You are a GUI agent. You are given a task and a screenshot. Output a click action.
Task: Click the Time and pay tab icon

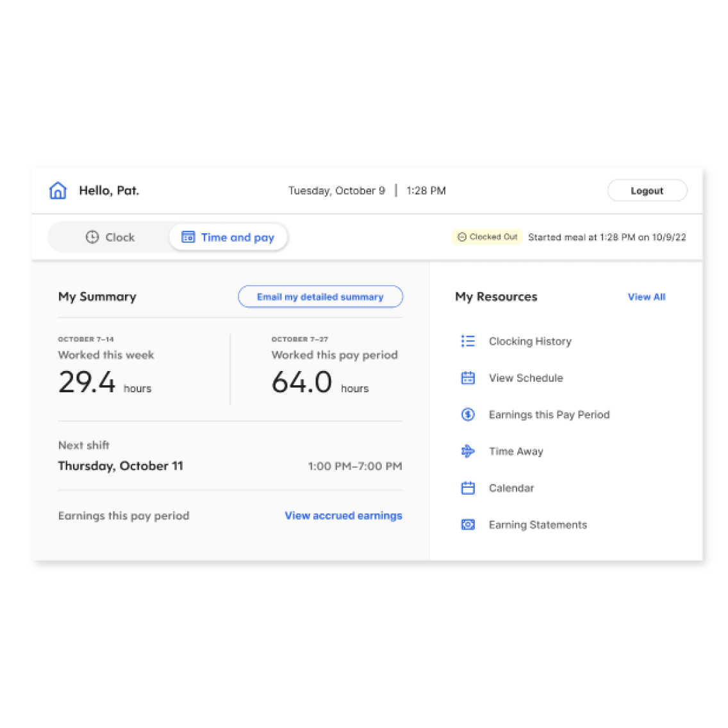click(x=188, y=237)
